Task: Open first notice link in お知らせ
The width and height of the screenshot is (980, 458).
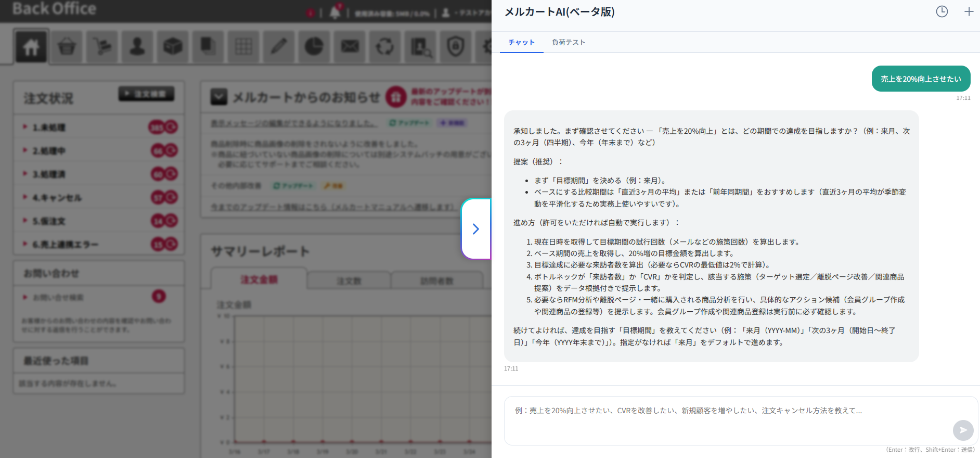Action: [x=293, y=123]
